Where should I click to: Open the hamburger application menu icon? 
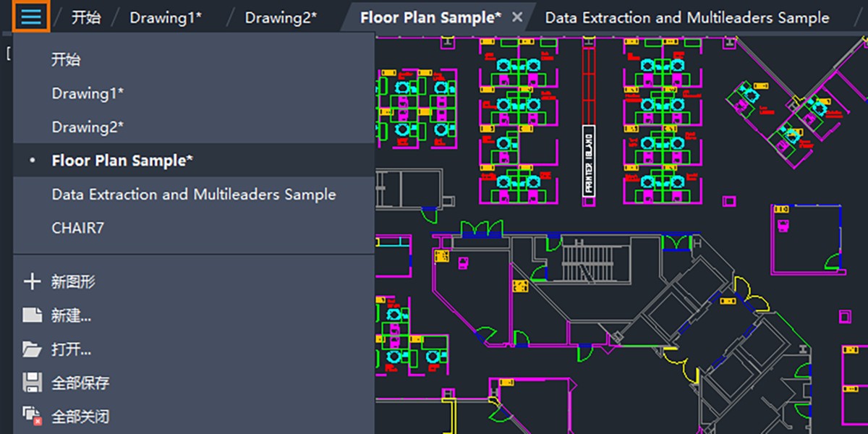tap(30, 16)
